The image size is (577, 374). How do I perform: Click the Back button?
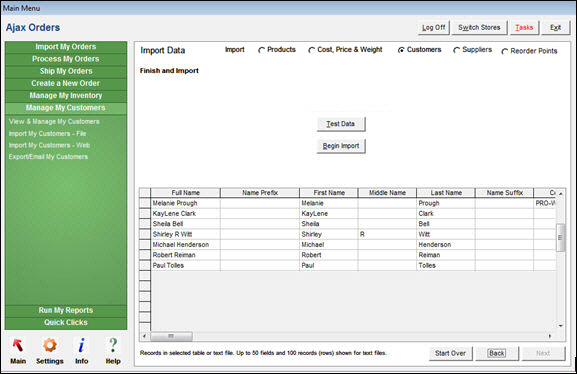pyautogui.click(x=497, y=353)
